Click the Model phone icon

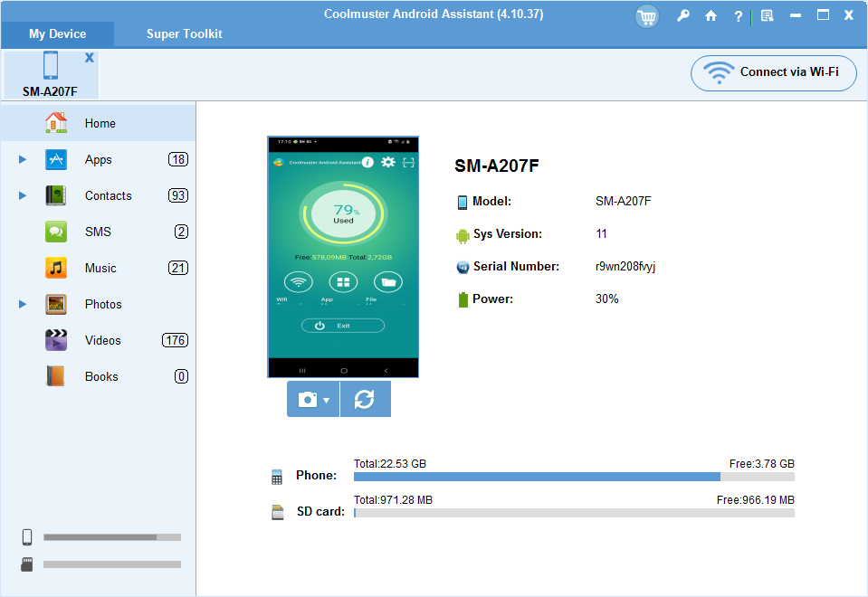[463, 203]
